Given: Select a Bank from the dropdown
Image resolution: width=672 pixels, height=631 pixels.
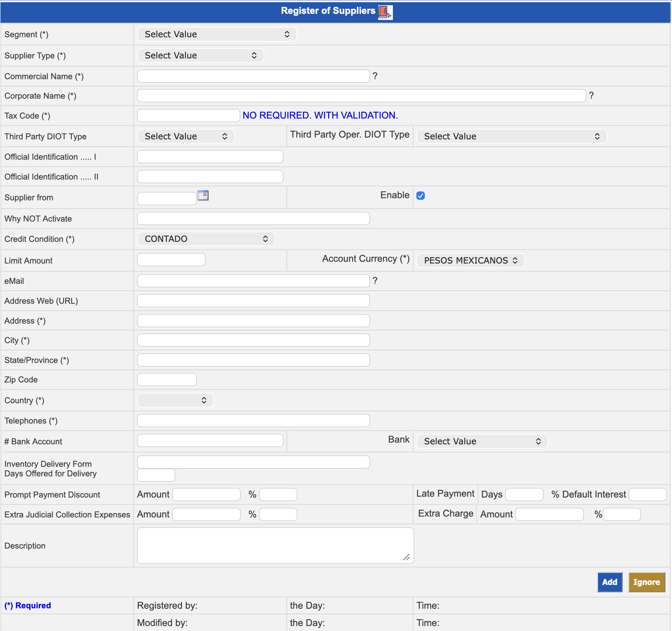Looking at the screenshot, I should (482, 441).
